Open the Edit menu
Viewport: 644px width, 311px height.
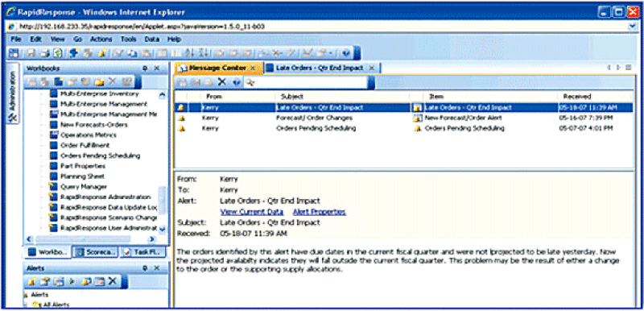pyautogui.click(x=35, y=39)
